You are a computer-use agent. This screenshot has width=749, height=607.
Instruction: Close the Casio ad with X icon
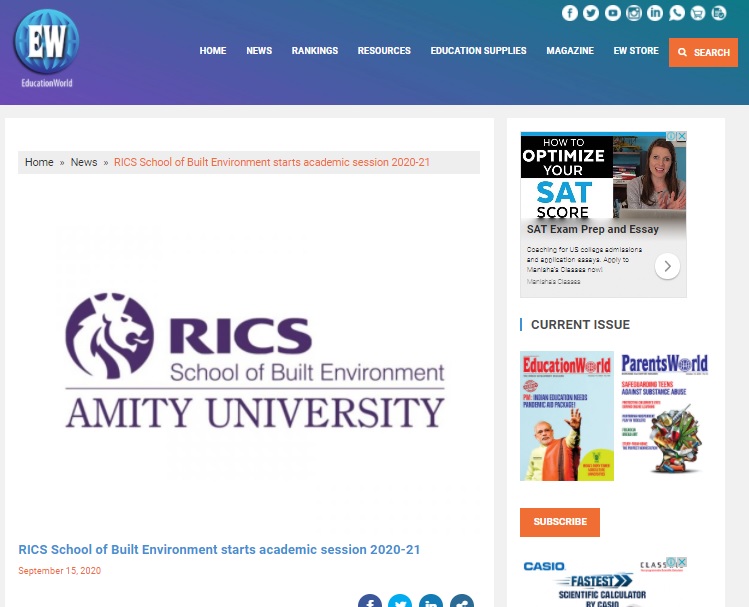click(x=682, y=562)
